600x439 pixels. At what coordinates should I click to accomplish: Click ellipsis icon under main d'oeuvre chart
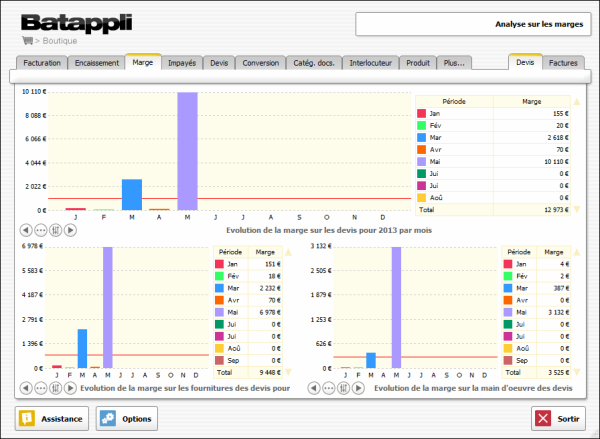pos(330,387)
